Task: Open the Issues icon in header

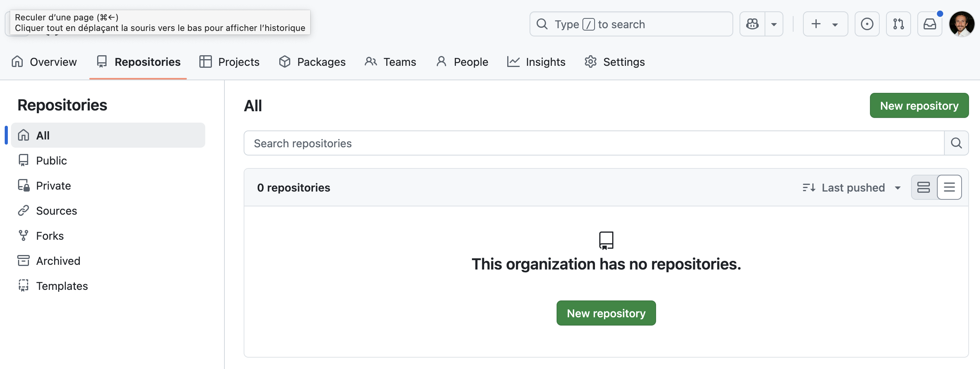Action: [867, 24]
